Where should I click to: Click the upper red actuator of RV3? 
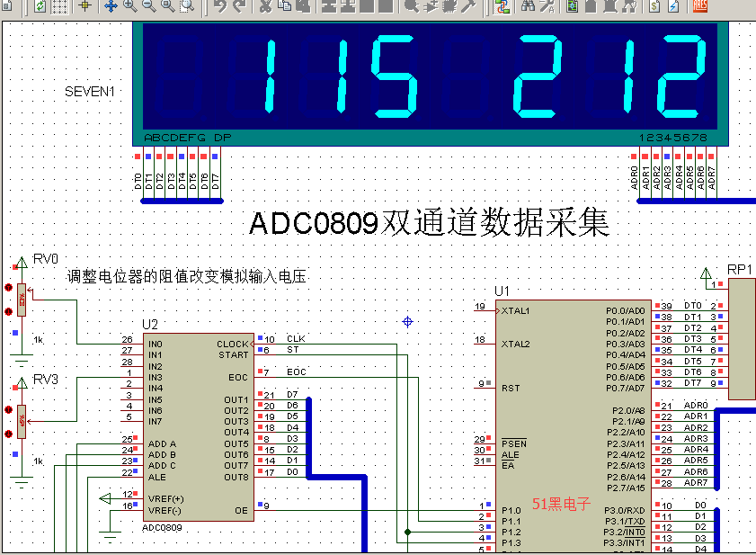tap(8, 410)
